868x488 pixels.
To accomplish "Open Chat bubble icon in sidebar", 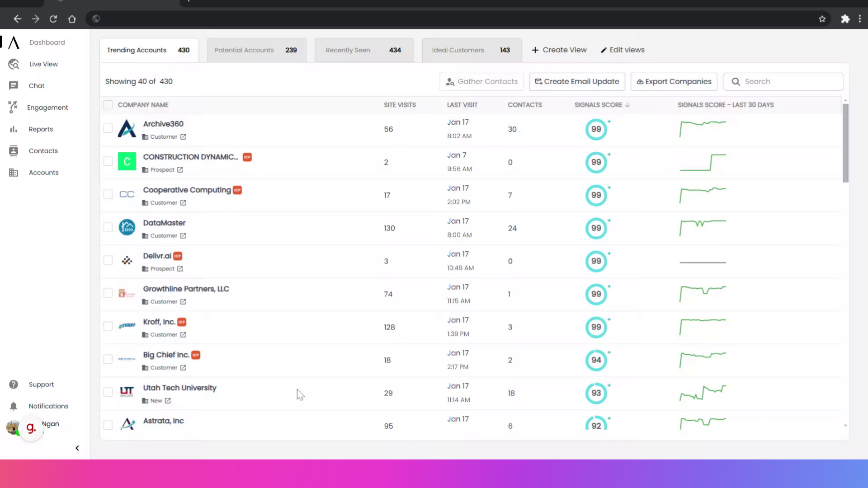I will [x=14, y=86].
